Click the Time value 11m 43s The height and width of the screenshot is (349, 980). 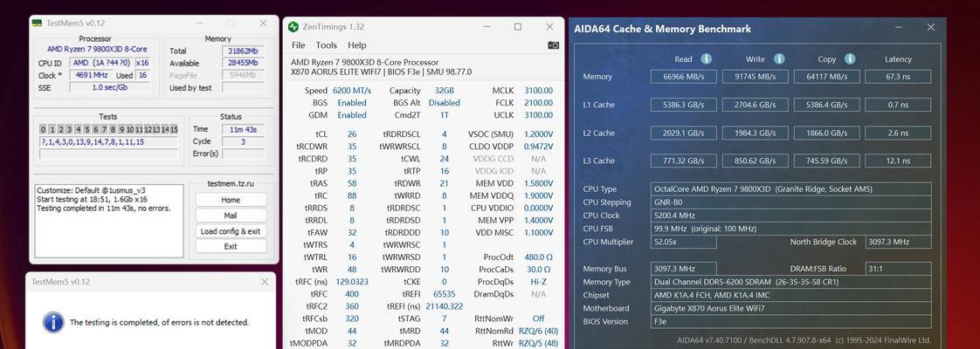(243, 129)
